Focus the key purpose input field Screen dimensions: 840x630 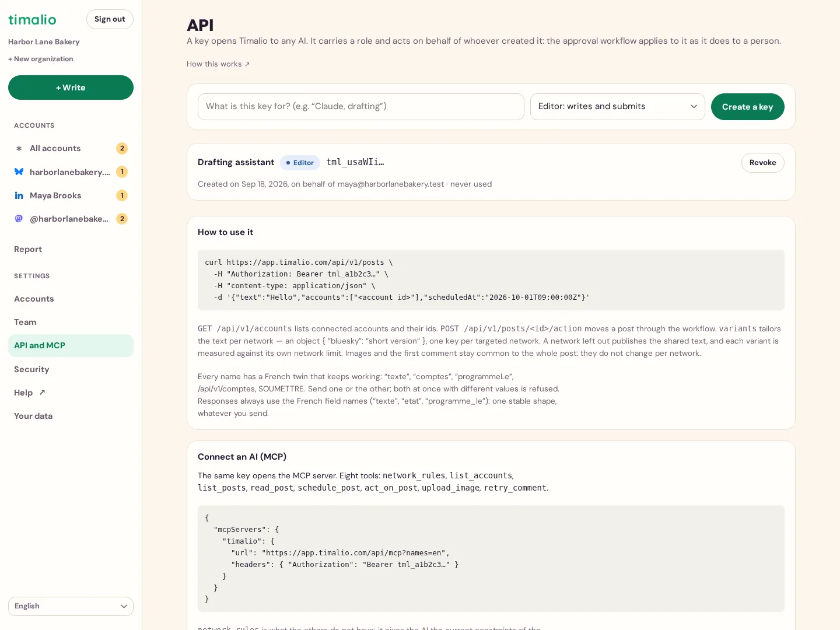[360, 107]
